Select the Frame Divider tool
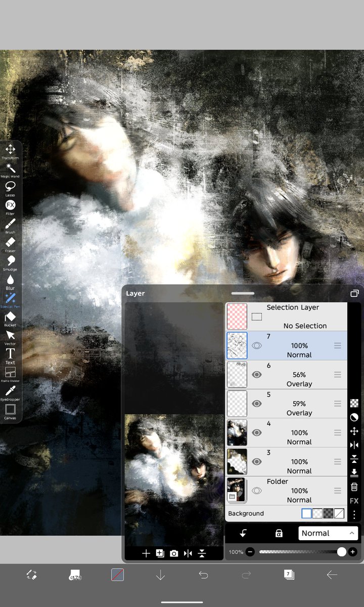 click(x=10, y=374)
